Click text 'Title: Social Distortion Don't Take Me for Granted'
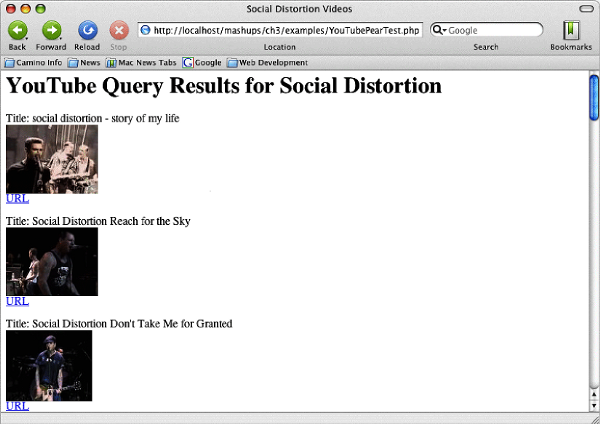 119,324
